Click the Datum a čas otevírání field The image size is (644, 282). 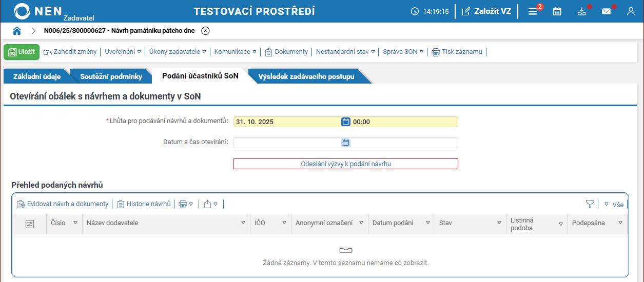(x=345, y=143)
